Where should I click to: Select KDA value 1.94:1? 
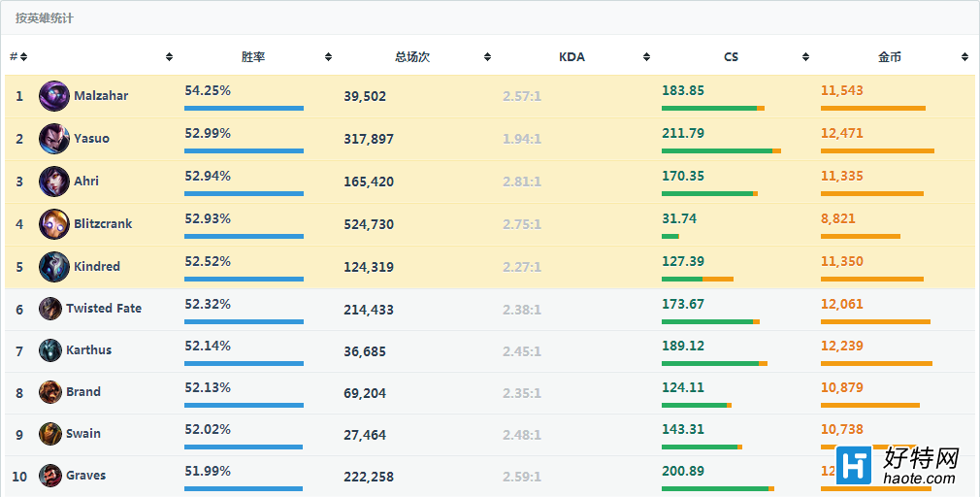(x=522, y=139)
